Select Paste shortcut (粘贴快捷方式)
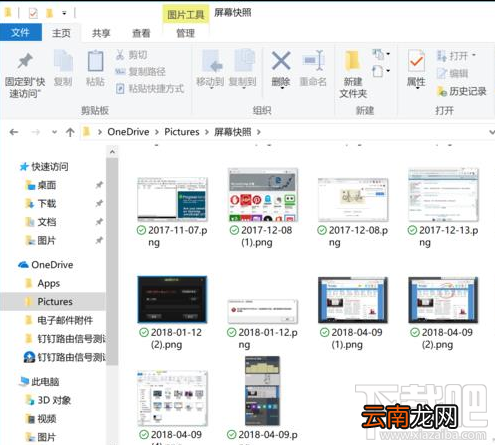Image resolution: width=495 pixels, height=445 pixels. (x=150, y=89)
